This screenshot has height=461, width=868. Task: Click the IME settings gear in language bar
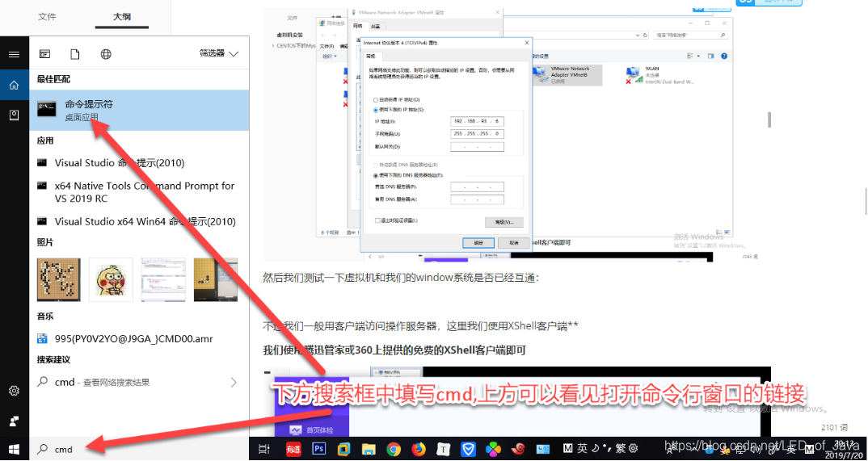(x=634, y=448)
